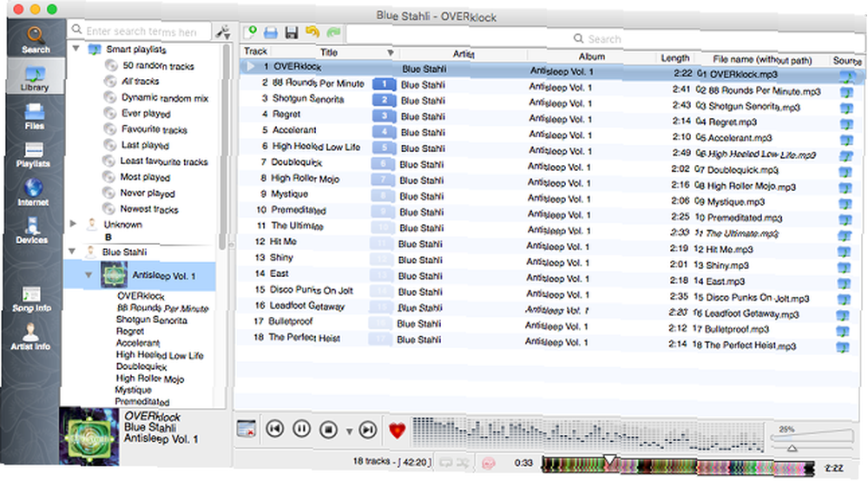Open the Playlists sidebar tab

point(33,155)
